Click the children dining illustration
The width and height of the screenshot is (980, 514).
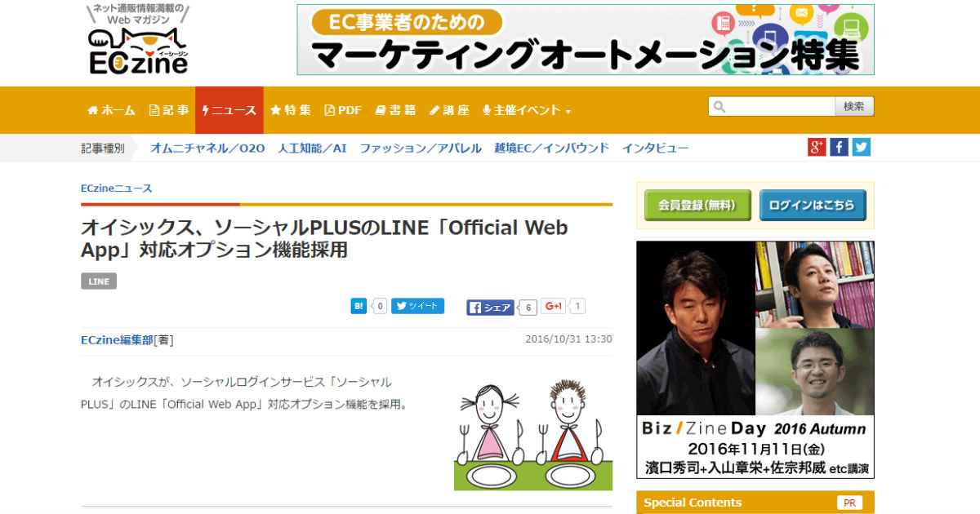pyautogui.click(x=533, y=433)
